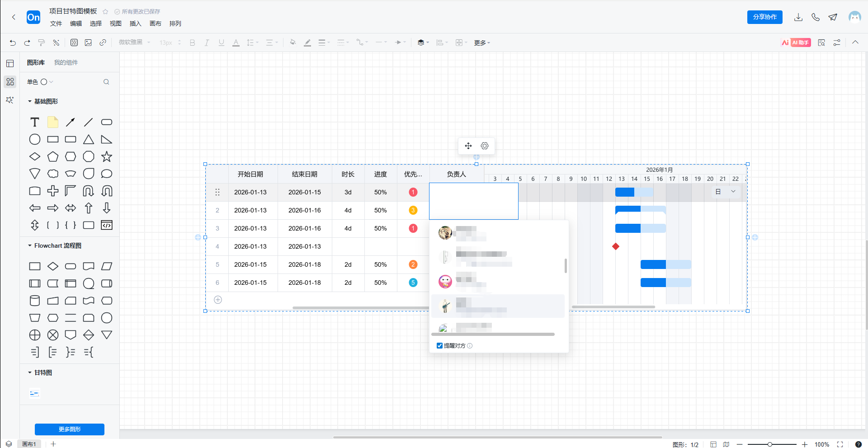Toggle the 提醒对方 checkbox
The height and width of the screenshot is (448, 868).
439,346
